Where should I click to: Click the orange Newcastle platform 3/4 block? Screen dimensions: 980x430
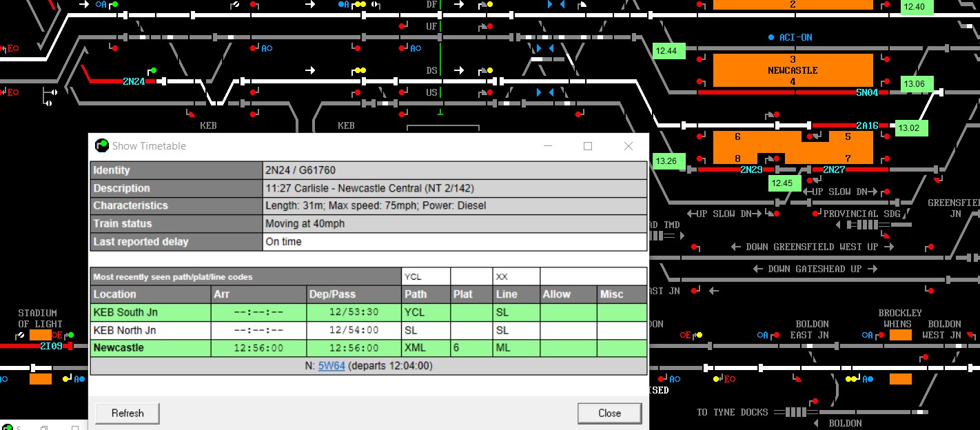(793, 70)
